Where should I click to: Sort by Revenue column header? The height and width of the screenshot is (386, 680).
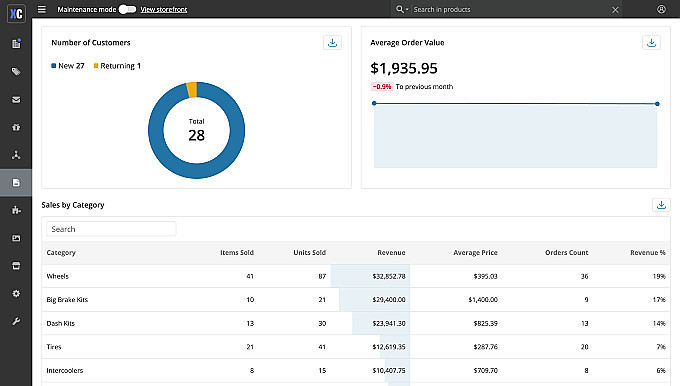391,252
